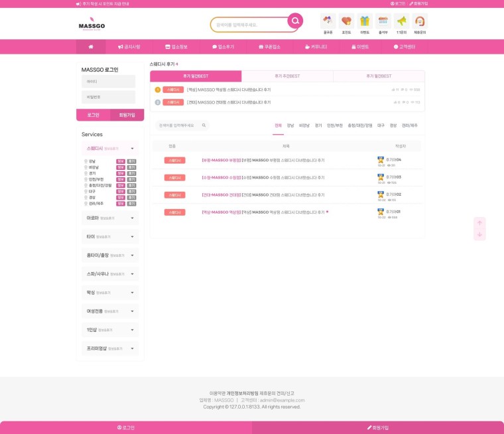Open the 고객센터 menu in the nav bar
The height and width of the screenshot is (434, 504).
coord(405,46)
